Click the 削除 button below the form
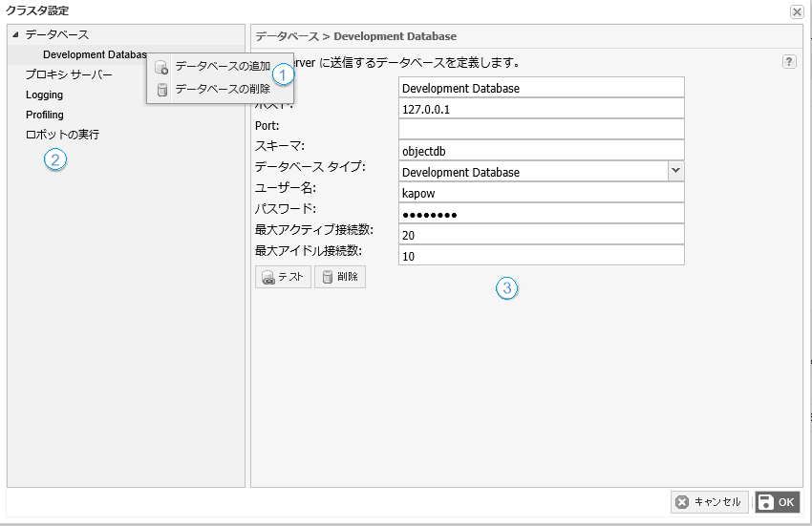The height and width of the screenshot is (526, 812). tap(339, 277)
